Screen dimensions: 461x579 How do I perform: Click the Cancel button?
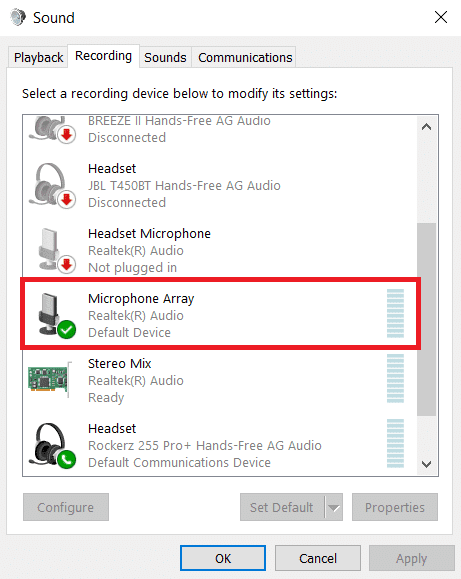click(318, 558)
